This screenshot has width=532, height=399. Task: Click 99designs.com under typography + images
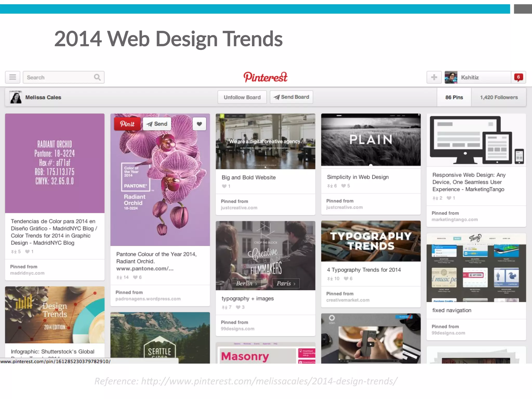coord(237,329)
